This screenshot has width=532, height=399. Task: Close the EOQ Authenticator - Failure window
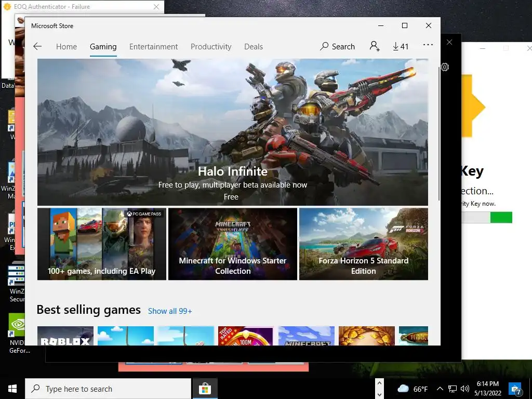(156, 7)
